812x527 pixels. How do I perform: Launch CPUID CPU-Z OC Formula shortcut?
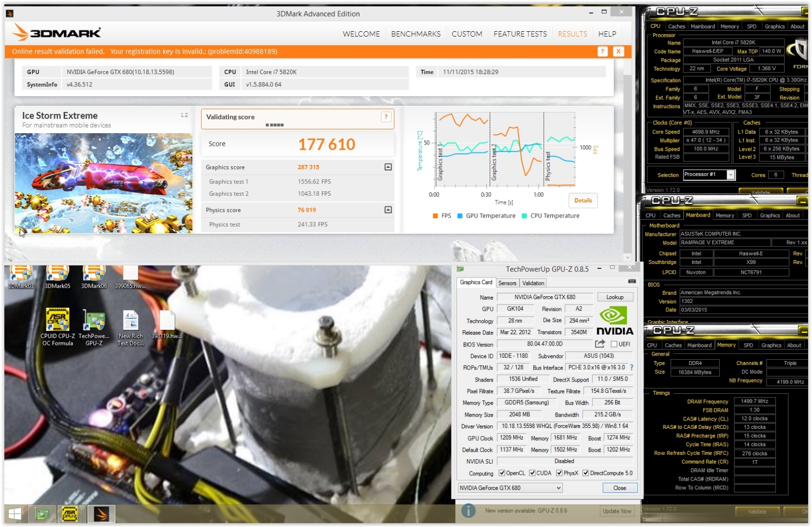[58, 327]
